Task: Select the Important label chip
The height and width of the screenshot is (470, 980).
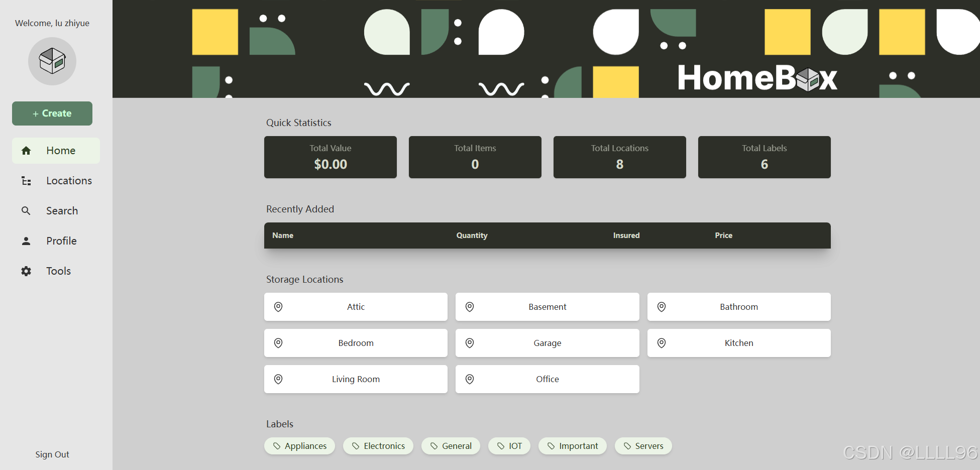Action: (x=573, y=446)
